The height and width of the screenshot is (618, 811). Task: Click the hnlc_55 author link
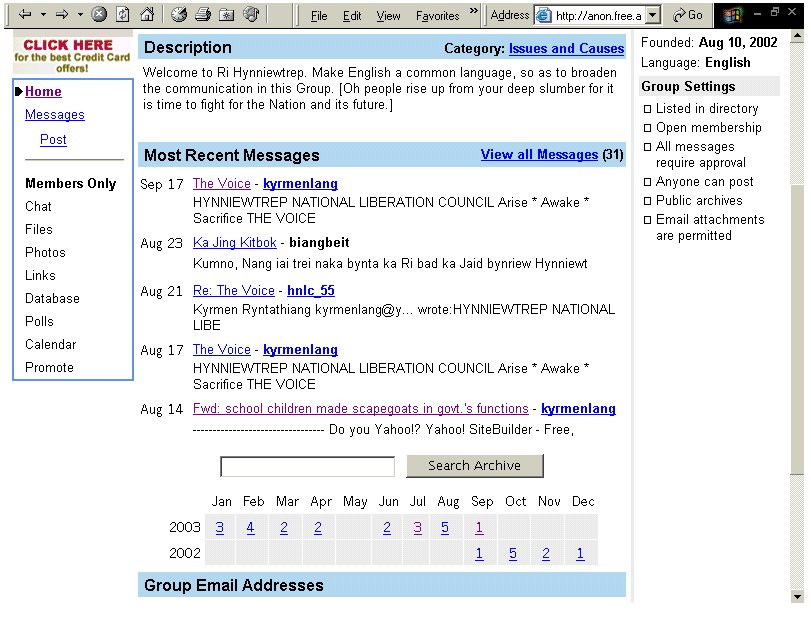point(311,291)
